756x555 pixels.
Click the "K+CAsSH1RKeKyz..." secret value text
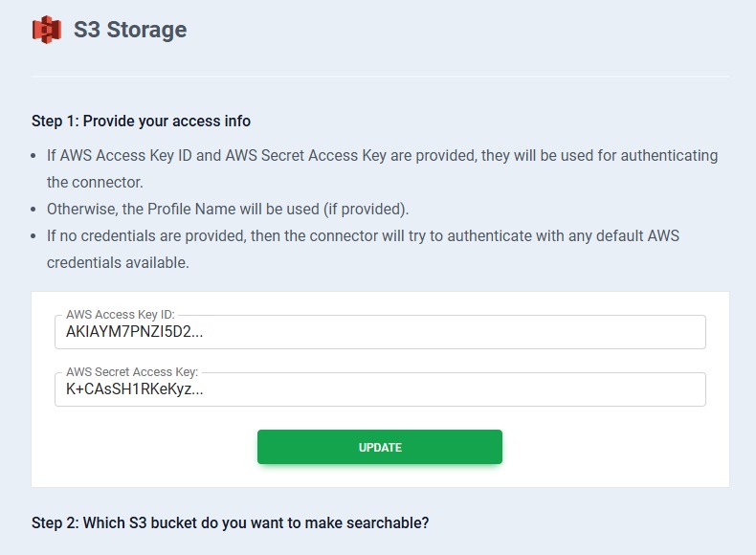click(135, 390)
